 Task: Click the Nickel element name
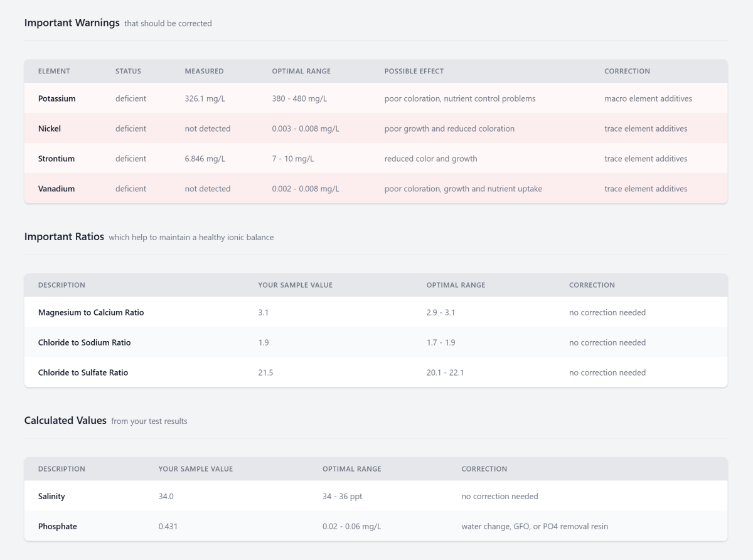pyautogui.click(x=50, y=129)
